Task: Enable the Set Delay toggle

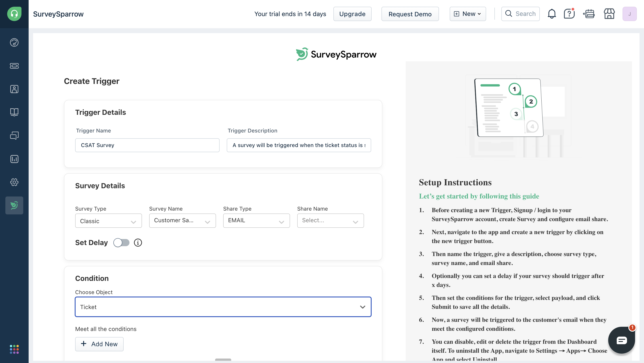Action: point(121,243)
